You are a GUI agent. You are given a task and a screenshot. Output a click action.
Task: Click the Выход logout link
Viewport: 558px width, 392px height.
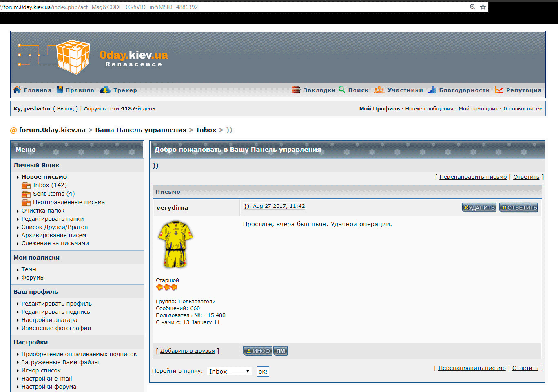(65, 109)
